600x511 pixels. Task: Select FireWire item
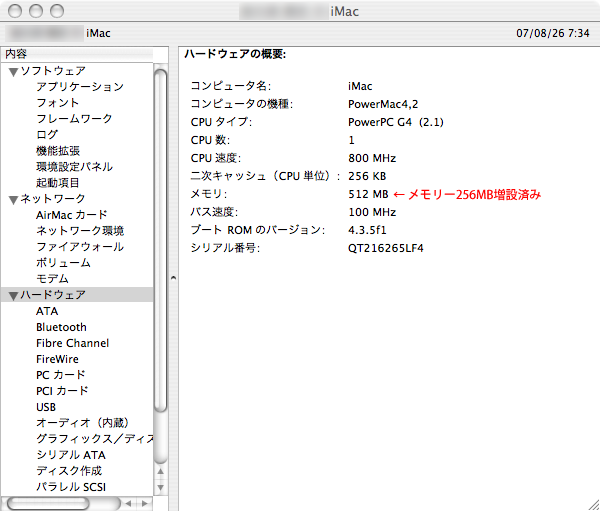(57, 359)
